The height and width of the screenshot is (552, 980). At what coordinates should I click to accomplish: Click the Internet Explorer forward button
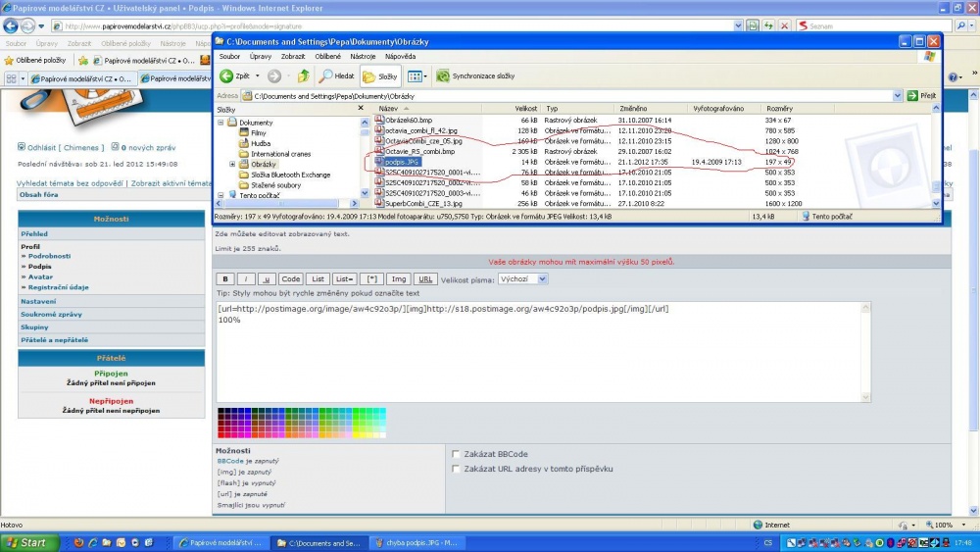click(x=27, y=25)
